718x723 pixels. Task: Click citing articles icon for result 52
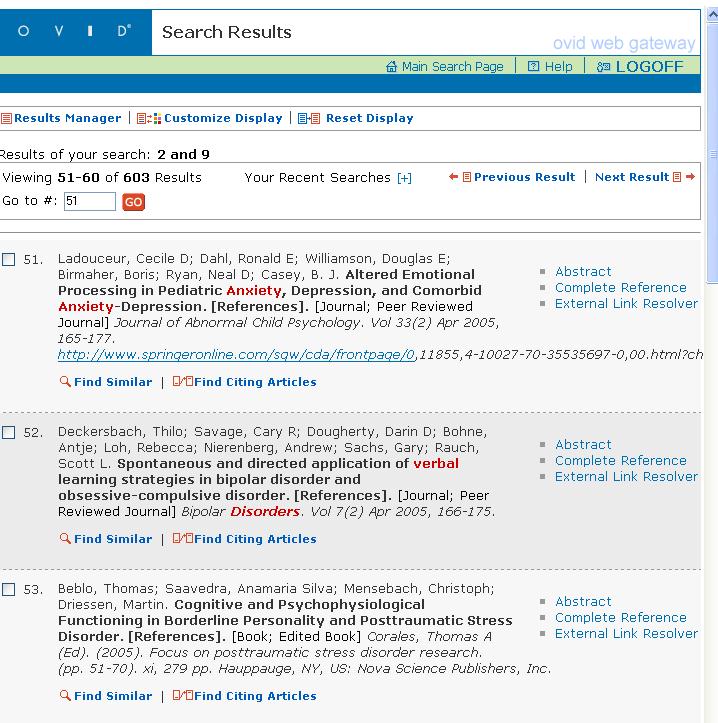click(183, 538)
